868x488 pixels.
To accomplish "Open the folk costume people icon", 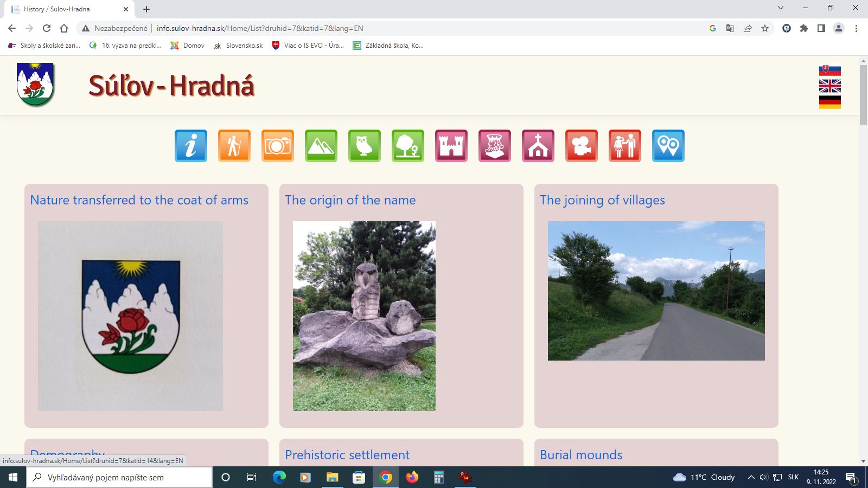I will [625, 146].
